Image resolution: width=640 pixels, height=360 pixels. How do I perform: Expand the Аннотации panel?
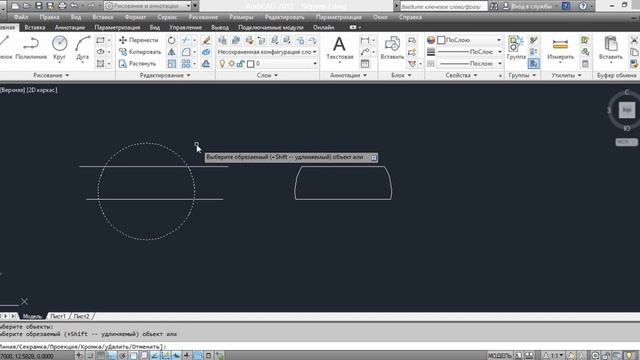click(348, 76)
